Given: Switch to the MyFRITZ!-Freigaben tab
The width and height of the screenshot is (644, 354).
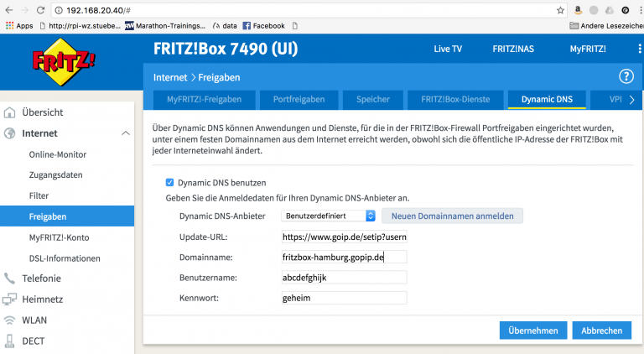Looking at the screenshot, I should coord(204,100).
